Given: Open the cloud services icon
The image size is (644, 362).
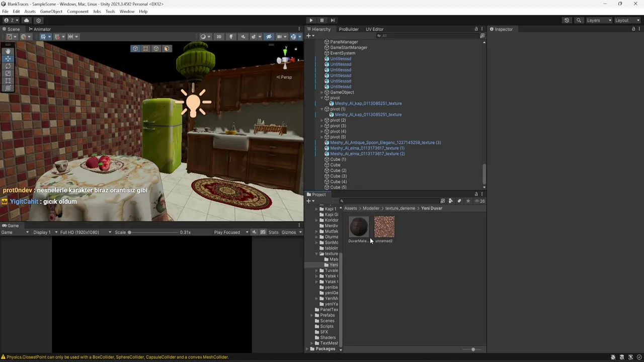Looking at the screenshot, I should click(27, 20).
